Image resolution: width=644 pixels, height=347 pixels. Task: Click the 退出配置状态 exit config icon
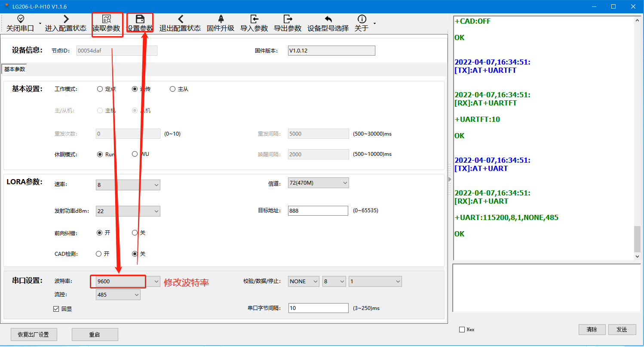(180, 19)
